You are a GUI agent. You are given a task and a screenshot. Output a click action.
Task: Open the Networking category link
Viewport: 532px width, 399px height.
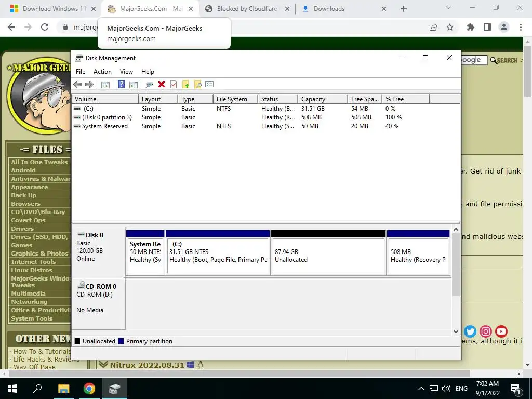tap(29, 302)
